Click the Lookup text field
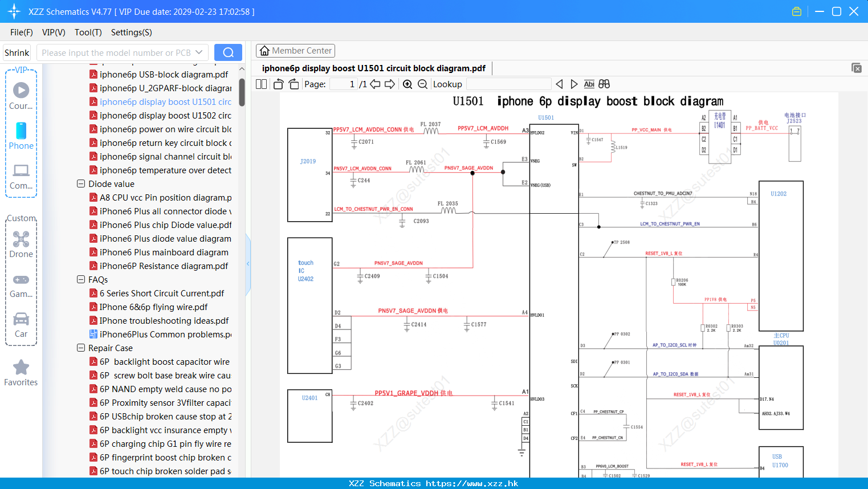The width and height of the screenshot is (868, 489). (508, 84)
